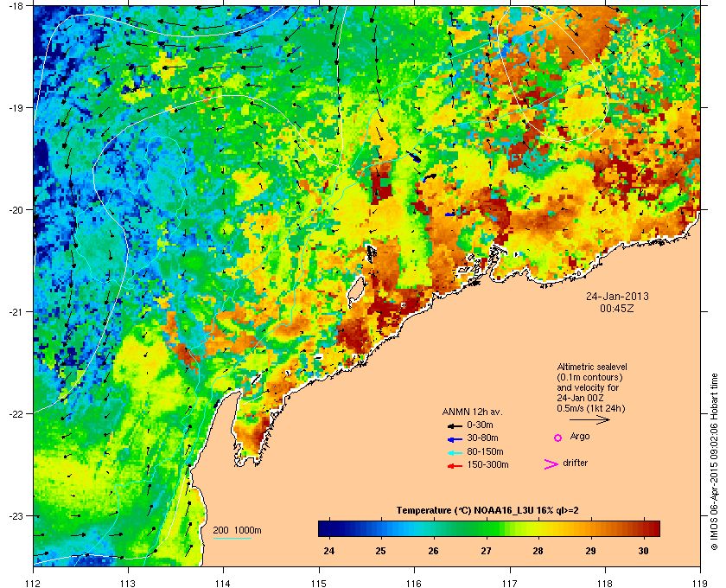Viewport: 726px width, 588px height.
Task: Click the green 27°C section of colorbar
Action: coord(486,528)
